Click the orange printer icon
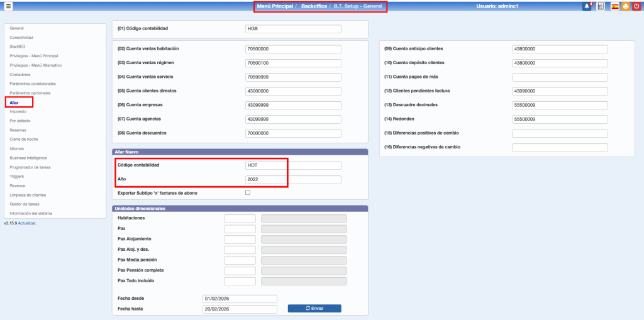 pos(626,6)
